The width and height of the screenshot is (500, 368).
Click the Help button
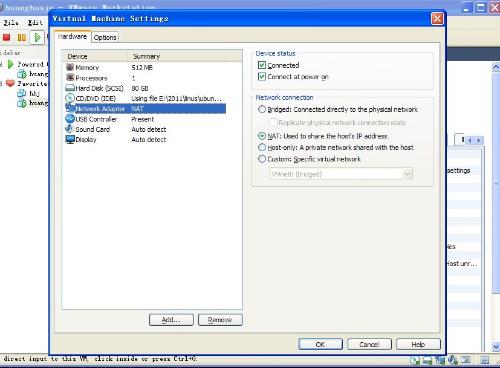pyautogui.click(x=418, y=344)
